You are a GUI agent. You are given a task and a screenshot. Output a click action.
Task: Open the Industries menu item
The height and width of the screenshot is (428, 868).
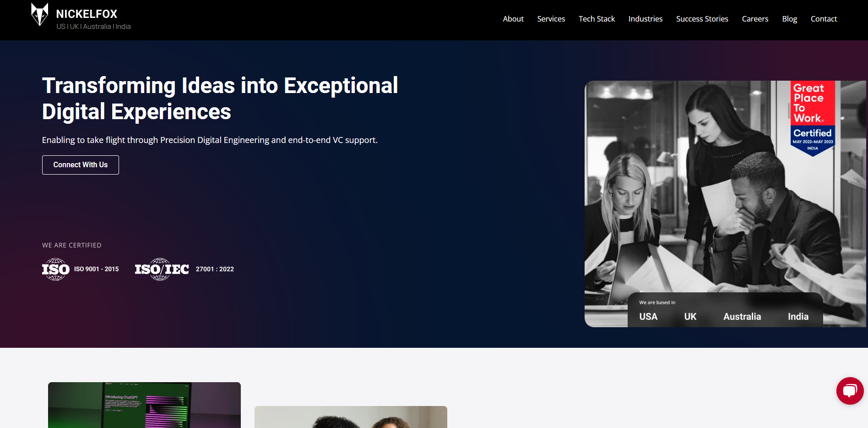coord(645,19)
